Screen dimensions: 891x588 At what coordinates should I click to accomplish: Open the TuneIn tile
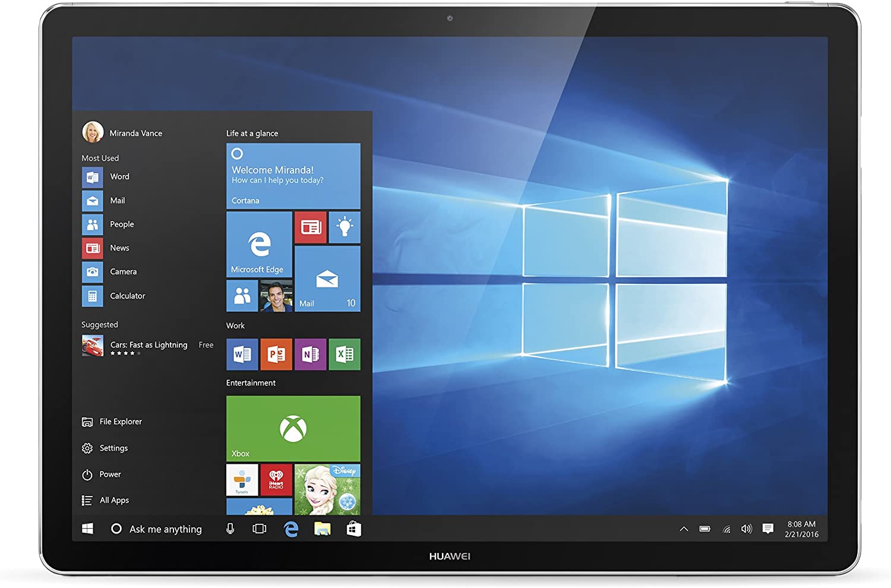242,480
